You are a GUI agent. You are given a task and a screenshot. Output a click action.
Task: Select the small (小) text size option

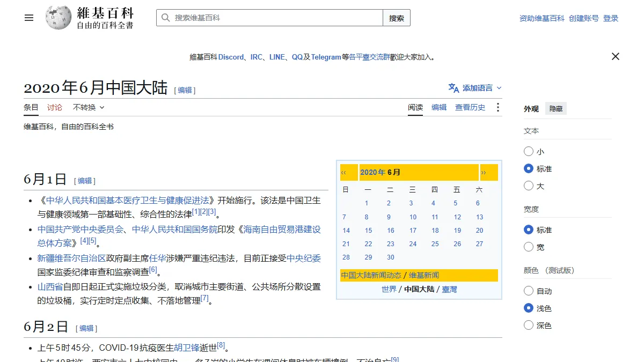(529, 152)
